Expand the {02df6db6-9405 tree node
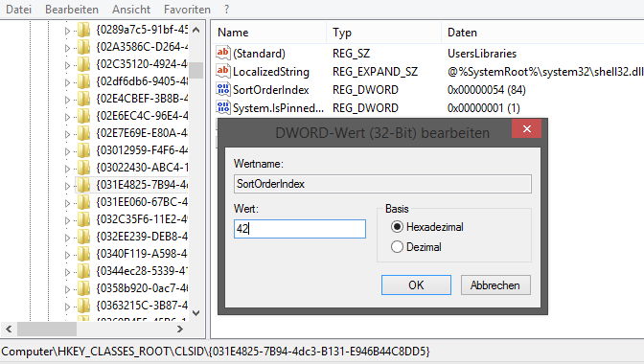This screenshot has height=364, width=644. point(67,82)
